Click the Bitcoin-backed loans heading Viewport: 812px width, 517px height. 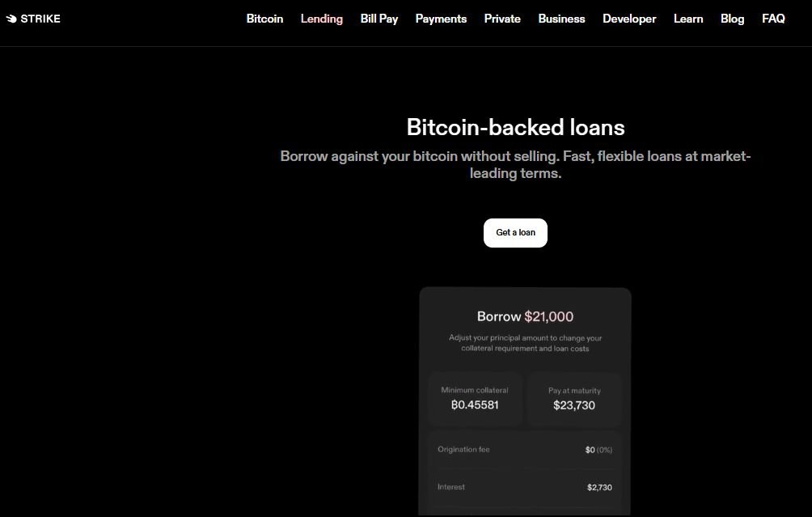(515, 127)
